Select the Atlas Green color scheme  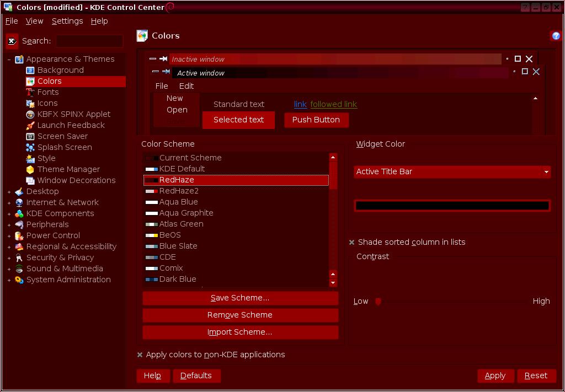click(x=236, y=224)
